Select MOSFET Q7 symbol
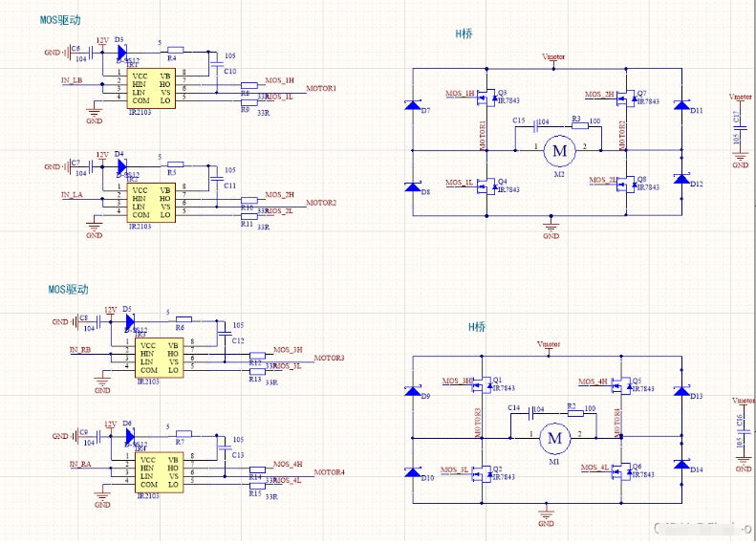This screenshot has height=545, width=756. (626, 98)
